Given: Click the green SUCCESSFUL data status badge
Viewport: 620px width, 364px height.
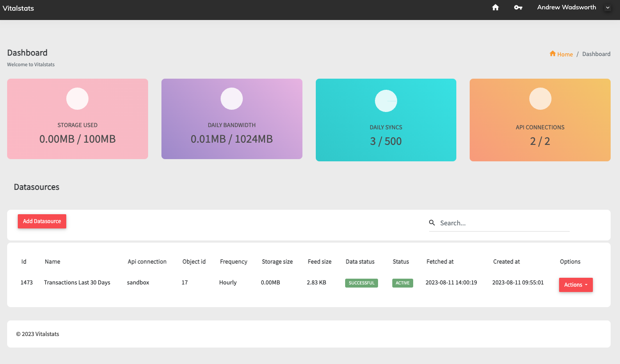Looking at the screenshot, I should 361,283.
